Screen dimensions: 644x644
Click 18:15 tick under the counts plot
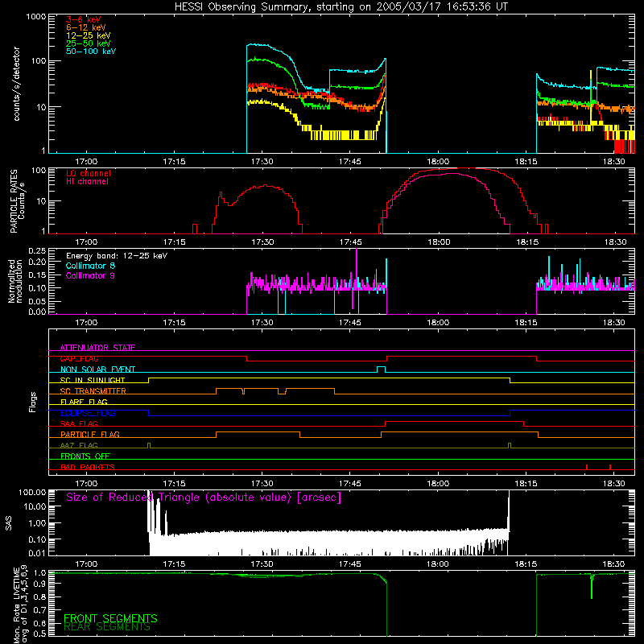tap(526, 162)
